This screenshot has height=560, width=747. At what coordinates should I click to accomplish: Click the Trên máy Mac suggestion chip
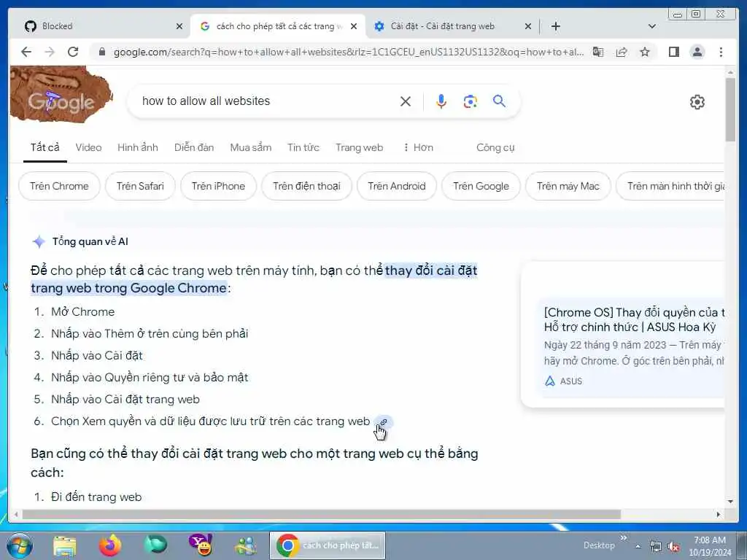(x=568, y=186)
